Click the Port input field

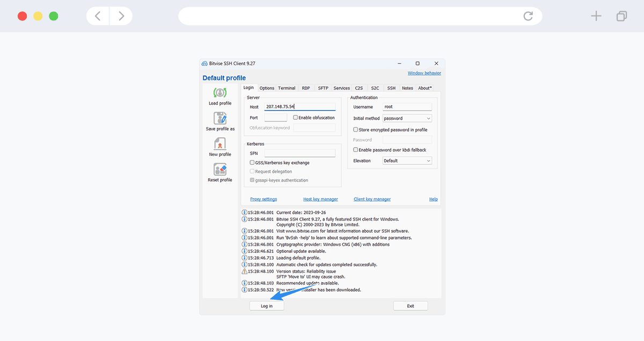[x=276, y=118]
